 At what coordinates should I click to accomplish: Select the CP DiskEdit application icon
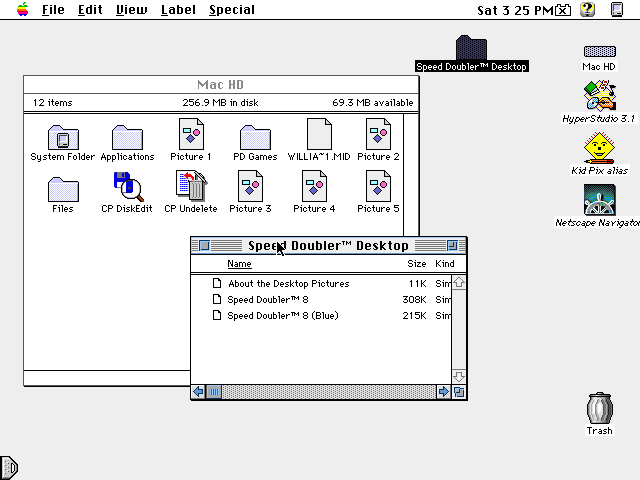click(x=128, y=187)
